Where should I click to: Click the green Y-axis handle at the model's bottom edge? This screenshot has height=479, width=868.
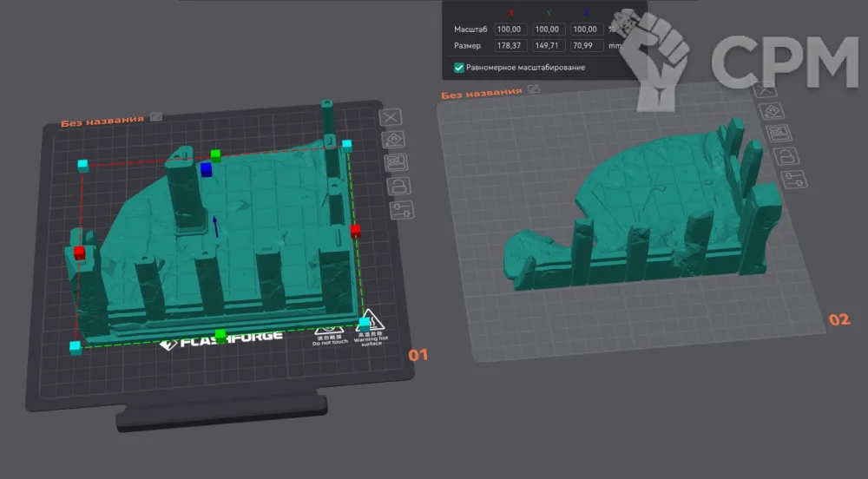(220, 335)
